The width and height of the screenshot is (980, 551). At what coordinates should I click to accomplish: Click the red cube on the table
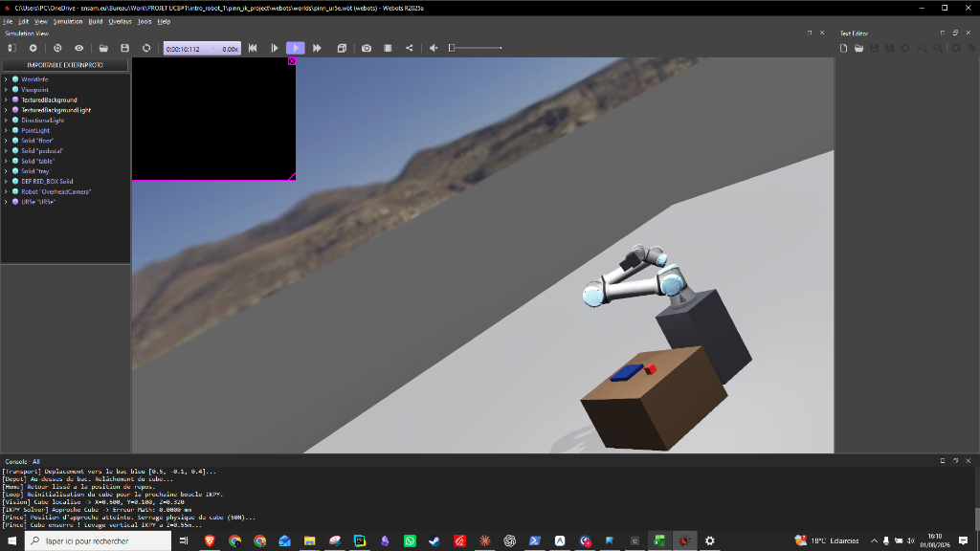(x=650, y=369)
